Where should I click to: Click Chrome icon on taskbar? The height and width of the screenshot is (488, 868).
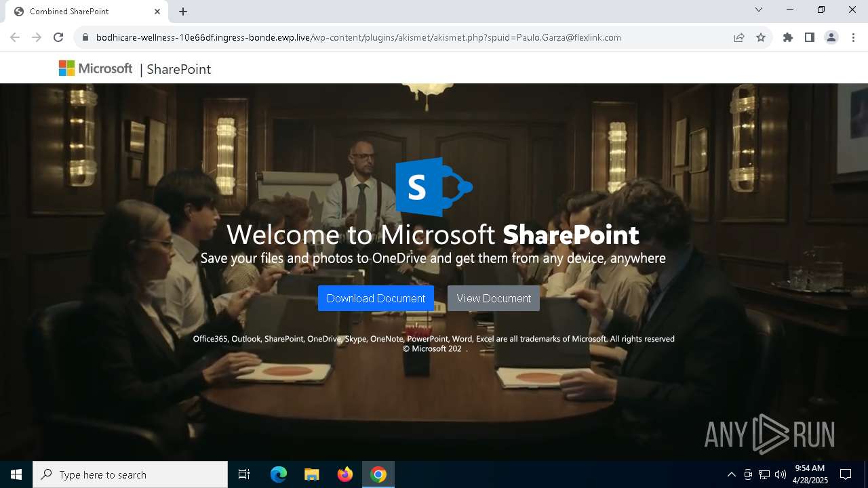378,474
